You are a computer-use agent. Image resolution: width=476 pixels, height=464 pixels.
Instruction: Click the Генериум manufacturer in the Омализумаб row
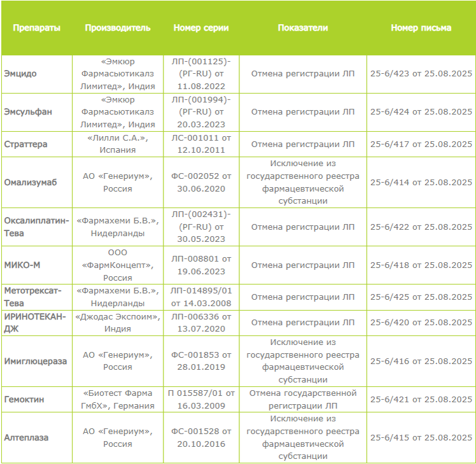(x=118, y=183)
